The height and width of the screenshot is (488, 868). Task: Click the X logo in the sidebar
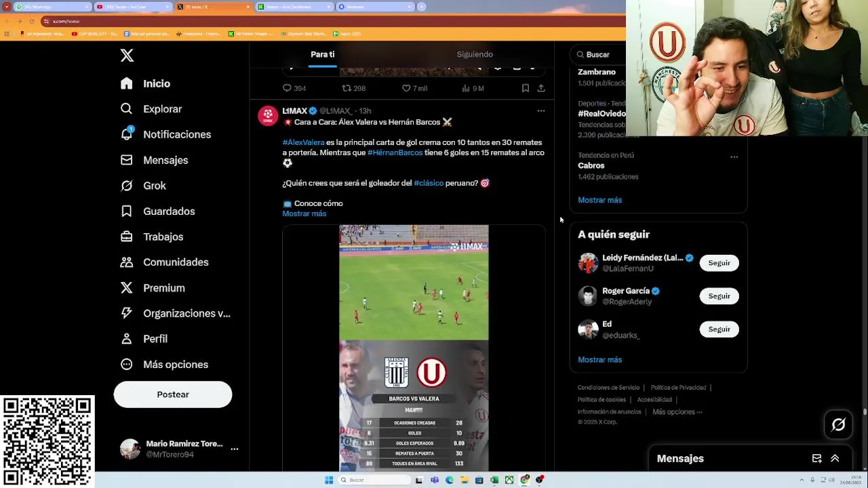[127, 56]
